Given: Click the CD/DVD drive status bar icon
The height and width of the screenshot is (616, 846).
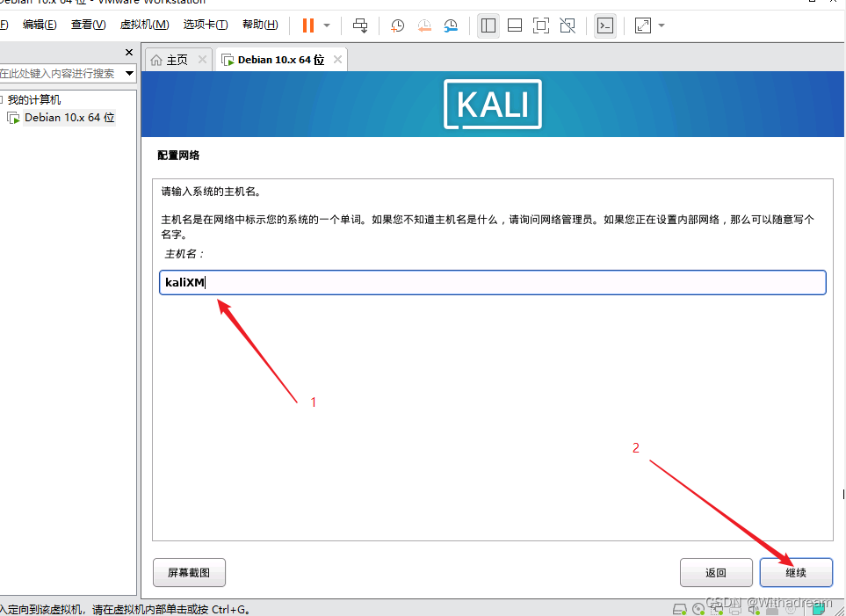Looking at the screenshot, I should [x=698, y=610].
